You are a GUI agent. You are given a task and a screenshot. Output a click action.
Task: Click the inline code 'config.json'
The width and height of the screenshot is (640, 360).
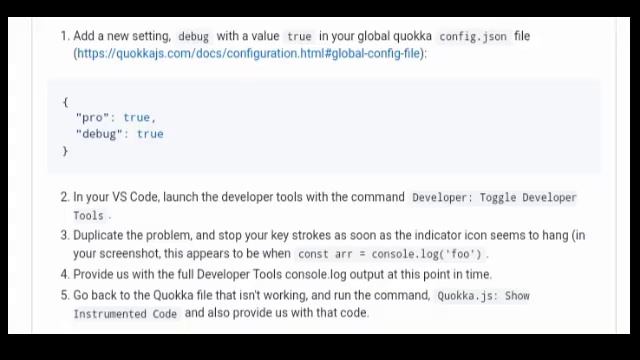[473, 36]
